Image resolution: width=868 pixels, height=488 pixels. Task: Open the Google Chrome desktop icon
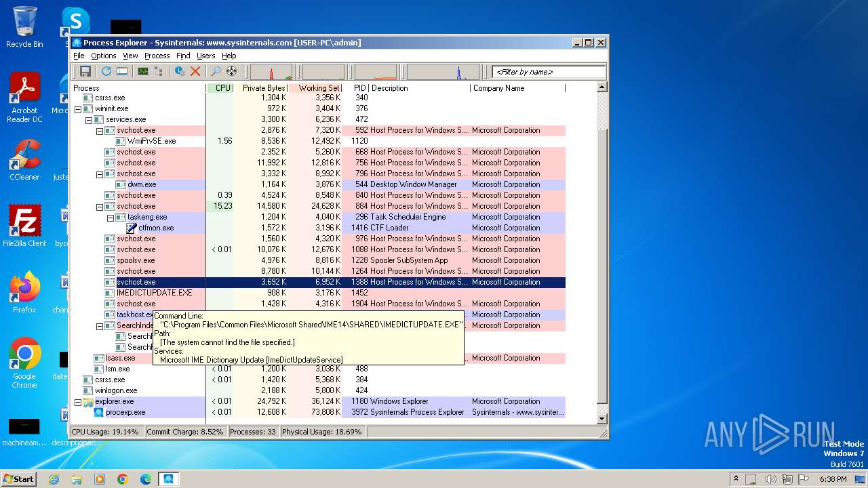coord(24,363)
